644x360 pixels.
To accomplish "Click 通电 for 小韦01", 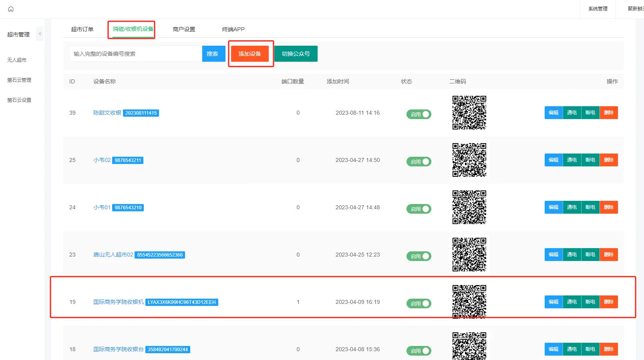I will [572, 207].
